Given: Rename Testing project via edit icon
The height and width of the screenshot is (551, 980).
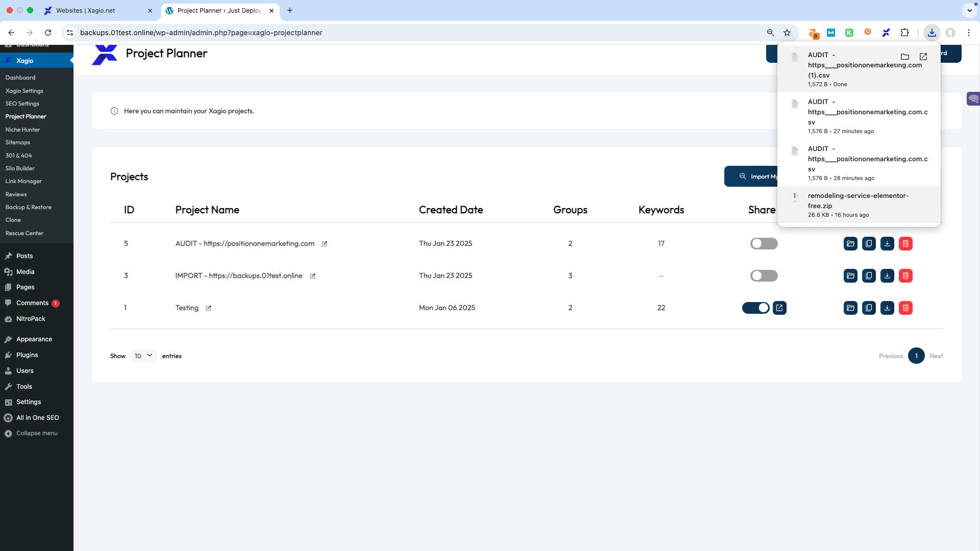Looking at the screenshot, I should 208,308.
